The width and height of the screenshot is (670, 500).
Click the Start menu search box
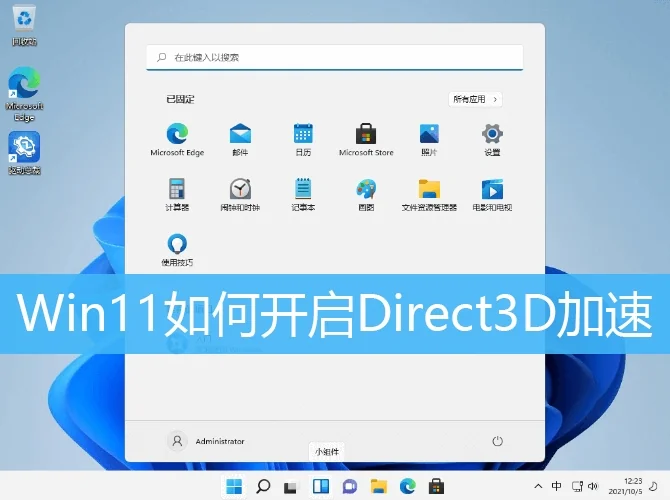click(335, 58)
